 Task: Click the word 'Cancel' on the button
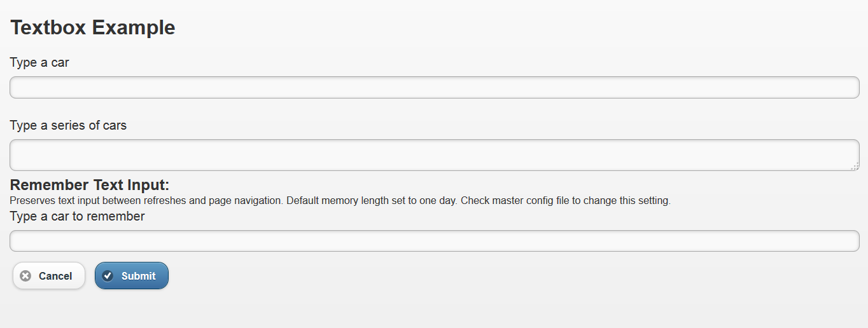pos(55,276)
